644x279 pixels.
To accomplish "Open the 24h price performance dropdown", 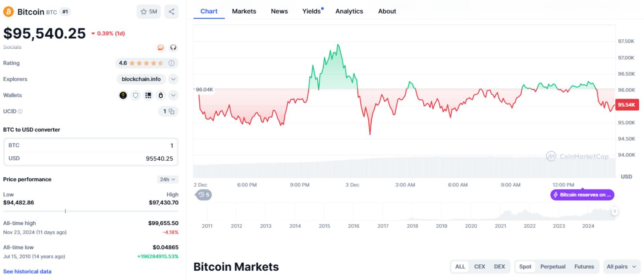I will [168, 179].
